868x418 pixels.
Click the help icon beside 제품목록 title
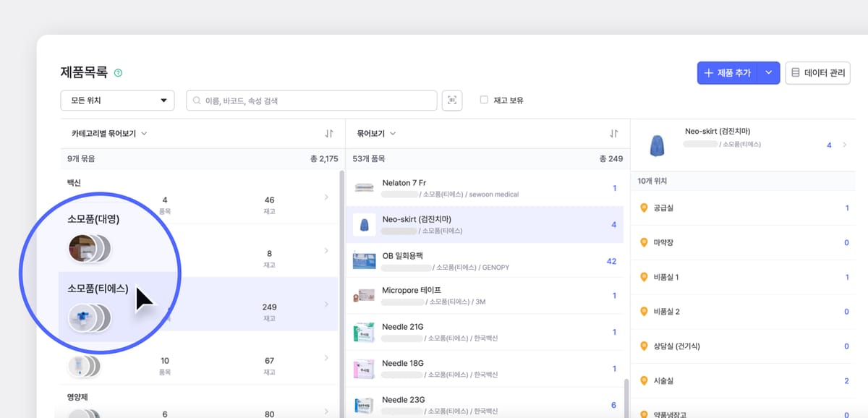coord(118,73)
